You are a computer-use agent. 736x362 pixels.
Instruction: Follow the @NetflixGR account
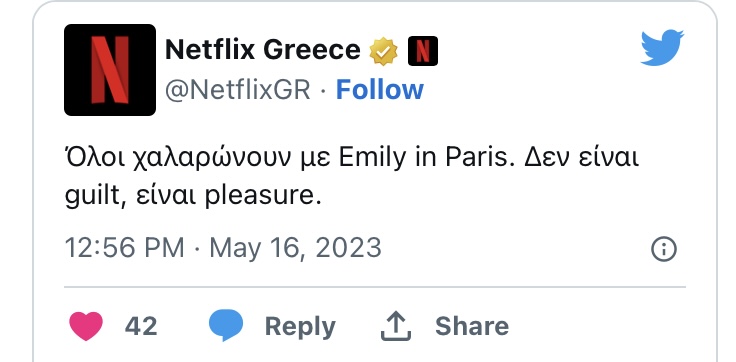pos(379,89)
